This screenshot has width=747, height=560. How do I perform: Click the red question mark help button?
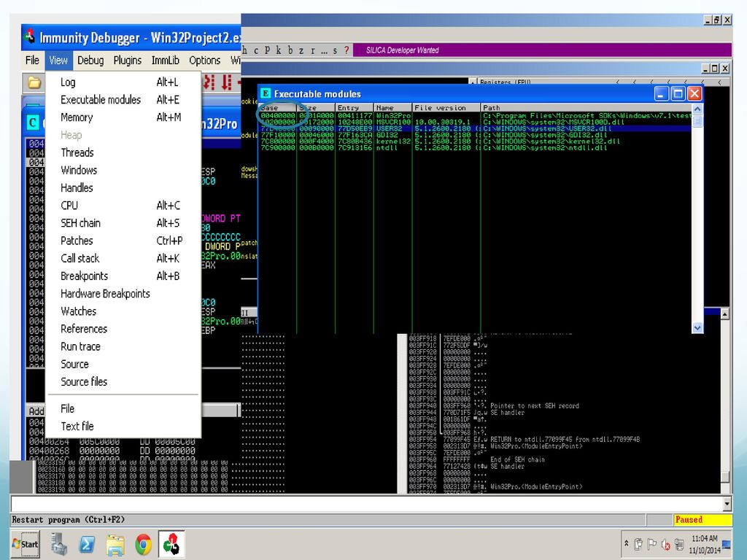347,50
